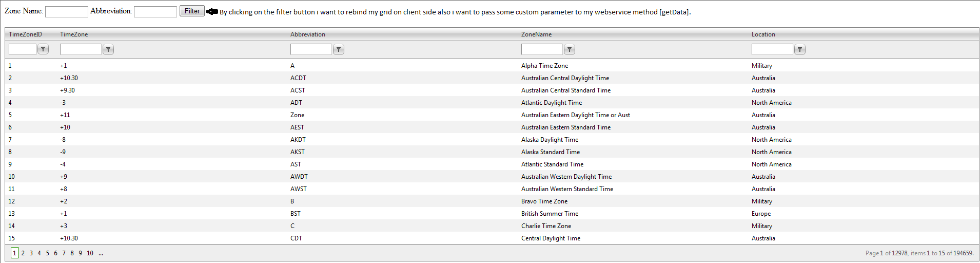Sort by the TimeZoneID column header
This screenshot has height=263, width=980.
click(x=25, y=34)
